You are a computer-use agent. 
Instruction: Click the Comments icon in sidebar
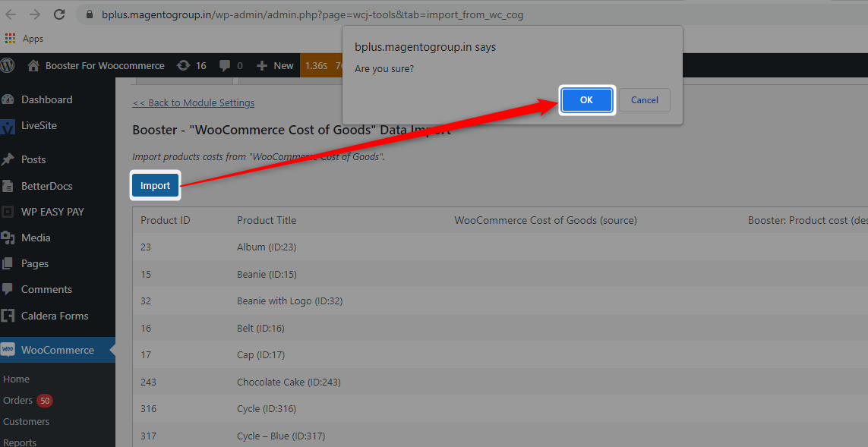coord(8,289)
